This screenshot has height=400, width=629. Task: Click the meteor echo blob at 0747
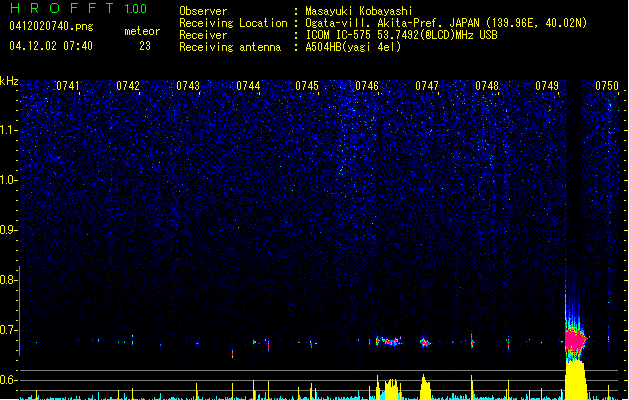point(425,342)
